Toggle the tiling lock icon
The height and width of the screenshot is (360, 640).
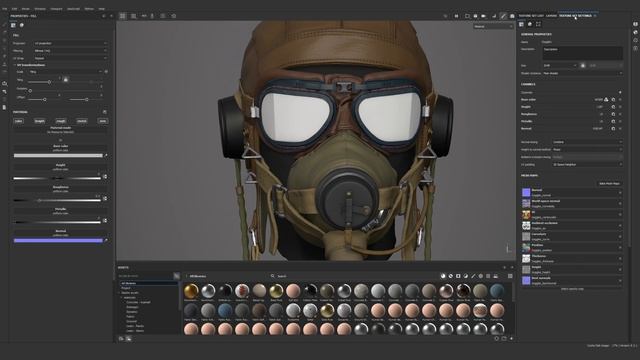65,80
